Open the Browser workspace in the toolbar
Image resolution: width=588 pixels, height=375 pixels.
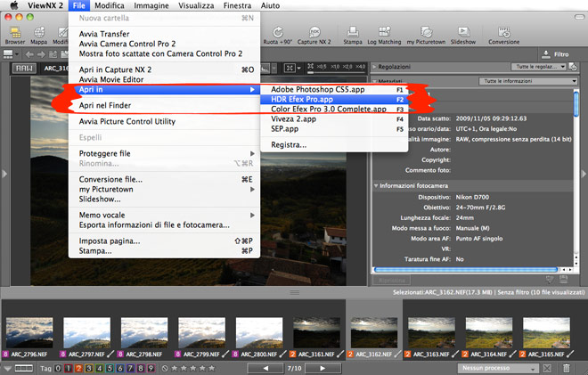(x=15, y=36)
